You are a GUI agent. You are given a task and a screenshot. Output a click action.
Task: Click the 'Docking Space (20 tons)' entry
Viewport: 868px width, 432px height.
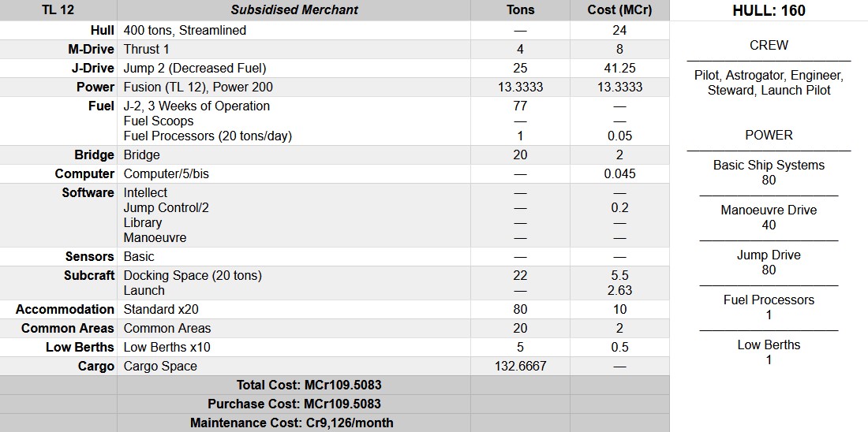coord(193,275)
